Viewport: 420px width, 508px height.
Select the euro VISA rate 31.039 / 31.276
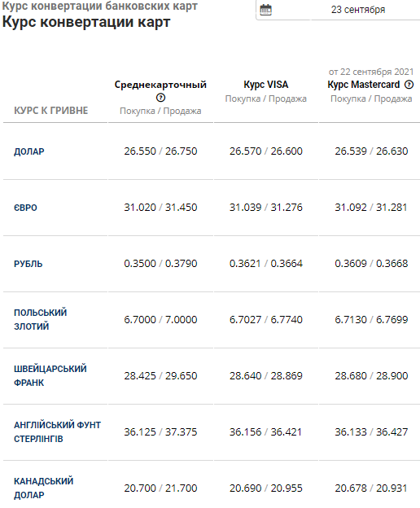tap(266, 207)
